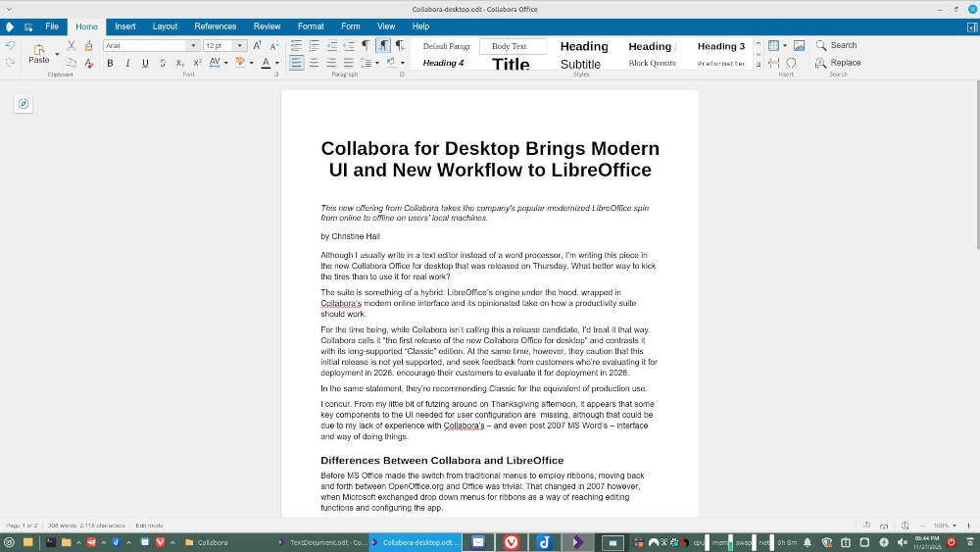
Task: Expand the Insert Table dropdown arrow
Action: (x=784, y=46)
